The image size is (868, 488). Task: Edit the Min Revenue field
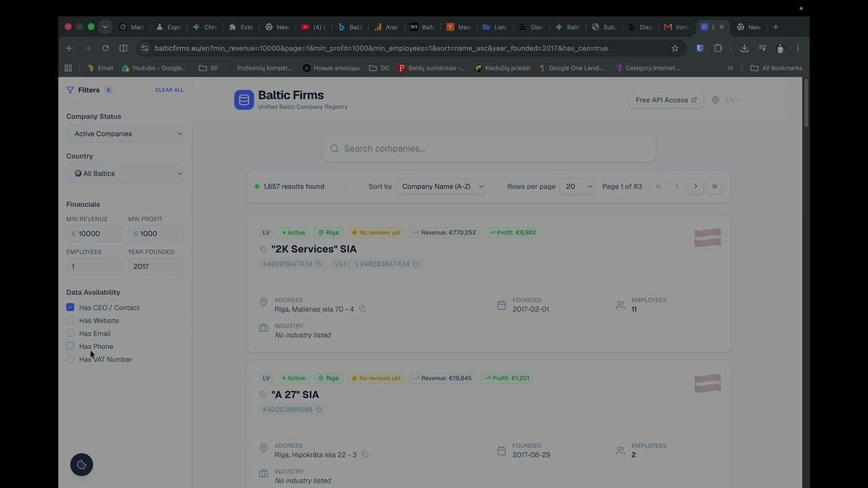[94, 233]
